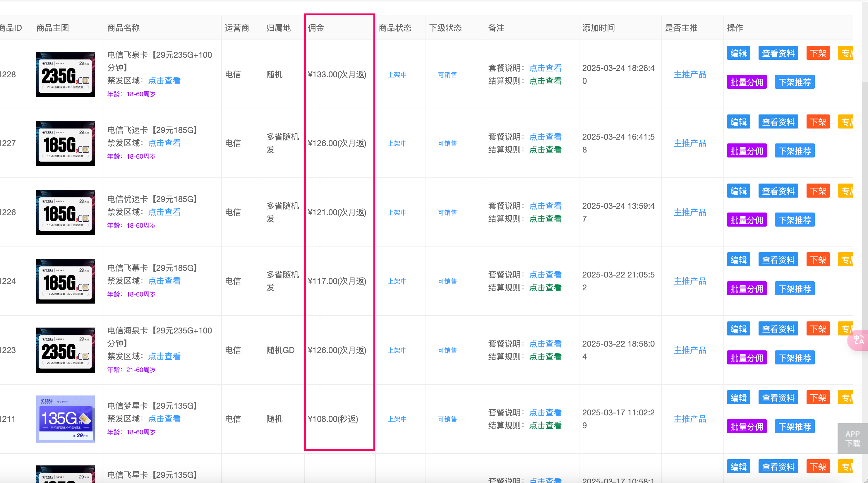Click 下架推荐 for 电信海泉卡

(x=795, y=358)
